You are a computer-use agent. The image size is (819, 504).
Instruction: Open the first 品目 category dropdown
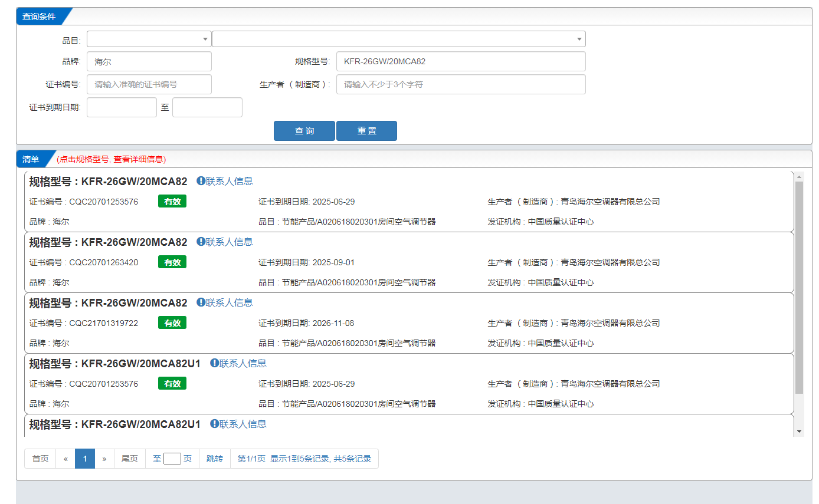coord(149,39)
